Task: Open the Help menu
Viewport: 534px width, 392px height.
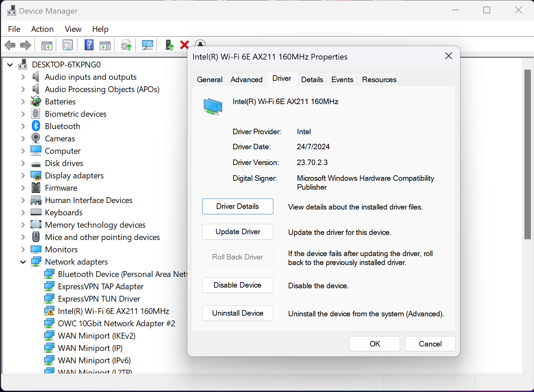Action: (x=100, y=29)
